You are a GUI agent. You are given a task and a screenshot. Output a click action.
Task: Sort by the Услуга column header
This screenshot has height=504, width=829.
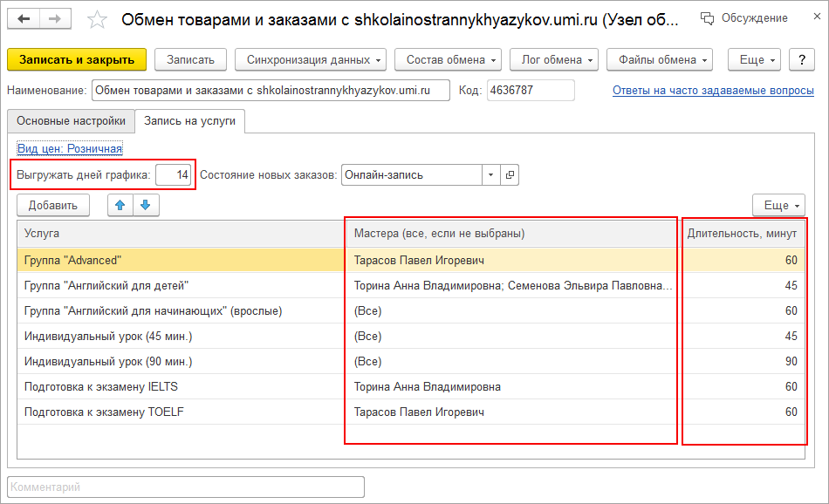(x=182, y=234)
